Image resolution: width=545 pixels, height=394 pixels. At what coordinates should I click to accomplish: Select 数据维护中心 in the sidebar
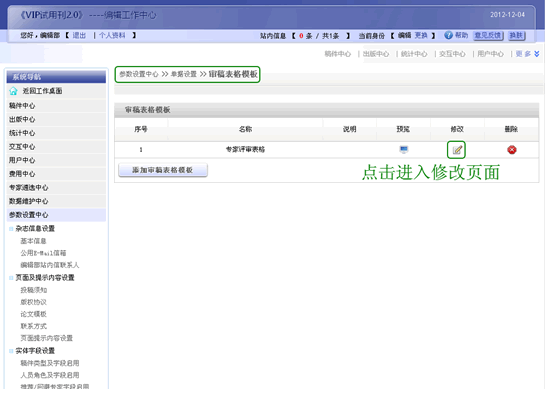56,201
